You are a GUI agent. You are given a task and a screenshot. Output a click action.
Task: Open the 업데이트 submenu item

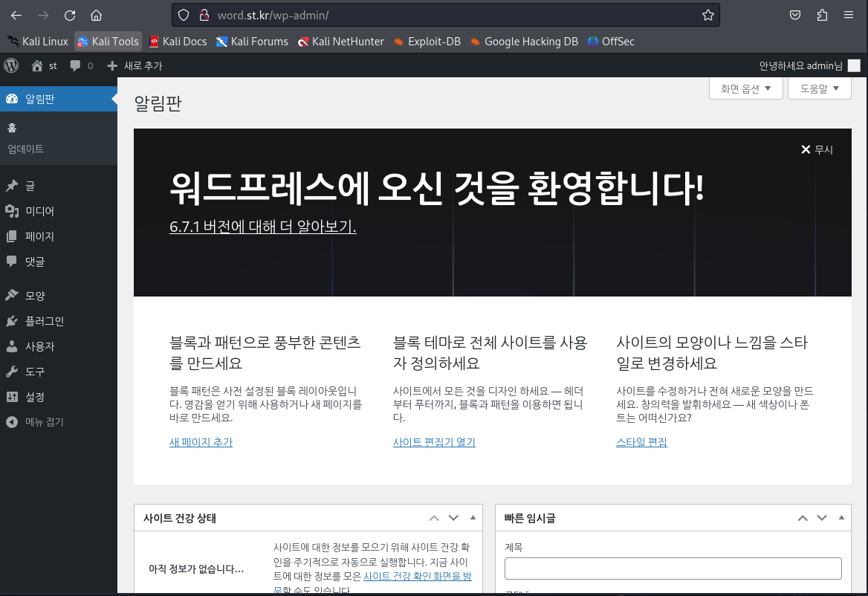[x=25, y=149]
